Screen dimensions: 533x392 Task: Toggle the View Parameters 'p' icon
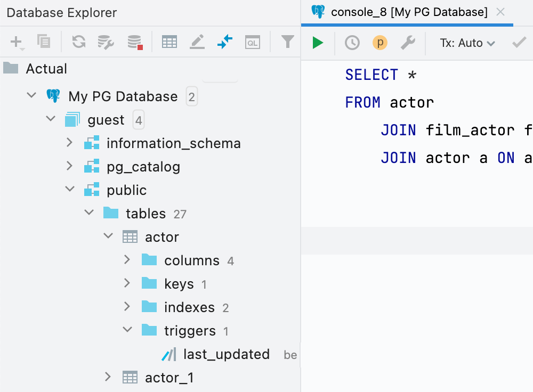coord(380,43)
